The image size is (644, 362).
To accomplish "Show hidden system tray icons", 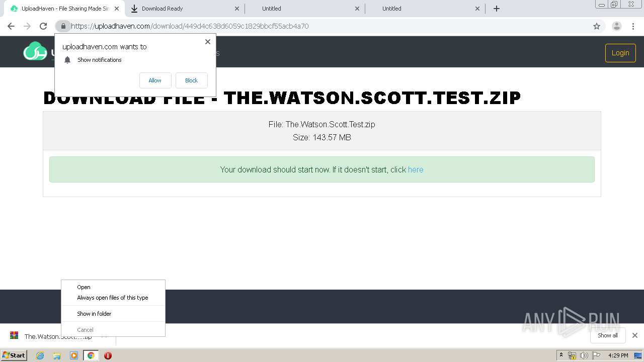I will point(561,355).
